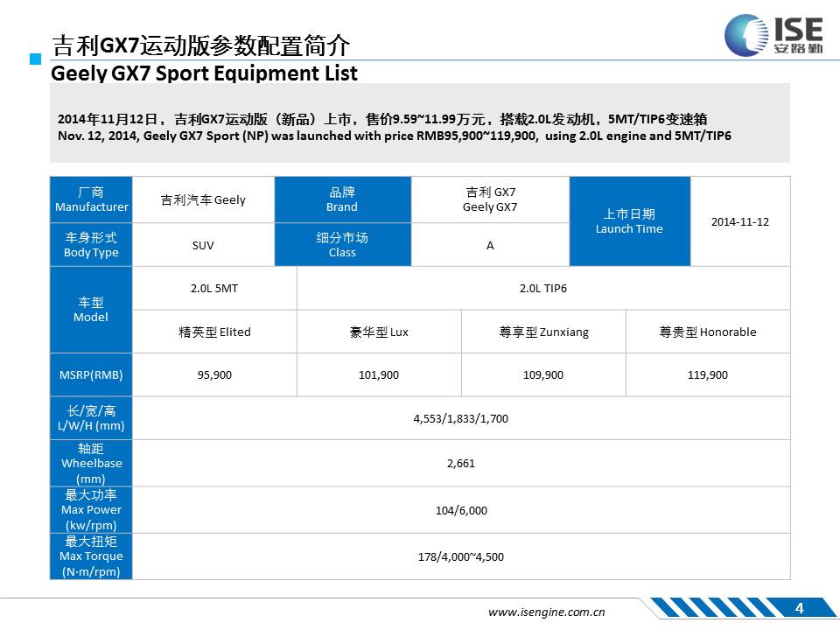This screenshot has height=630, width=840.
Task: Select the power value 104/6,000
Action: point(461,510)
